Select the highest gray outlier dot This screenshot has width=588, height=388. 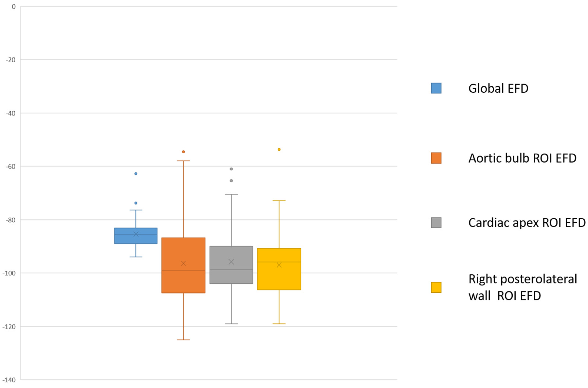tap(231, 169)
